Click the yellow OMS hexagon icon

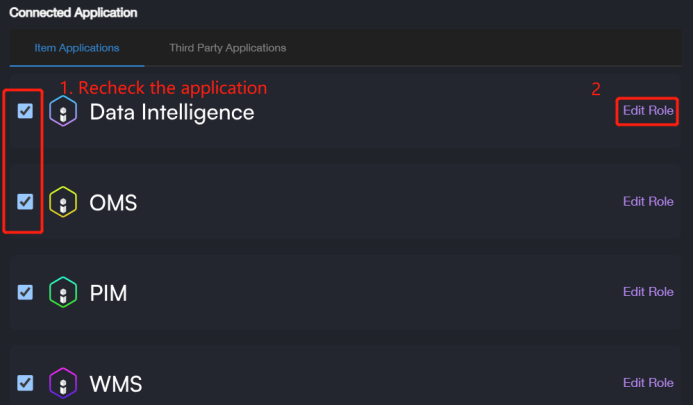click(63, 203)
